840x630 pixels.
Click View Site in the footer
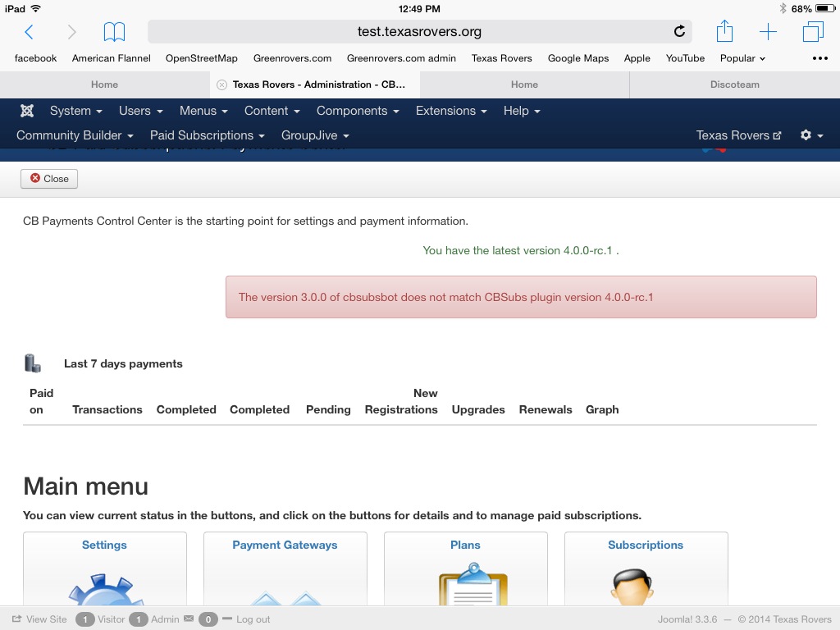pos(39,619)
